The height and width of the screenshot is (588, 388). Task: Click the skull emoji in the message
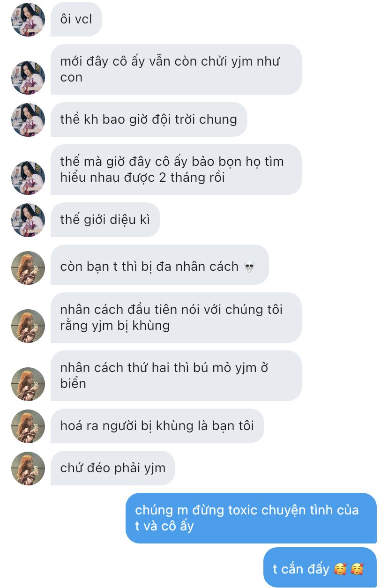(x=250, y=268)
